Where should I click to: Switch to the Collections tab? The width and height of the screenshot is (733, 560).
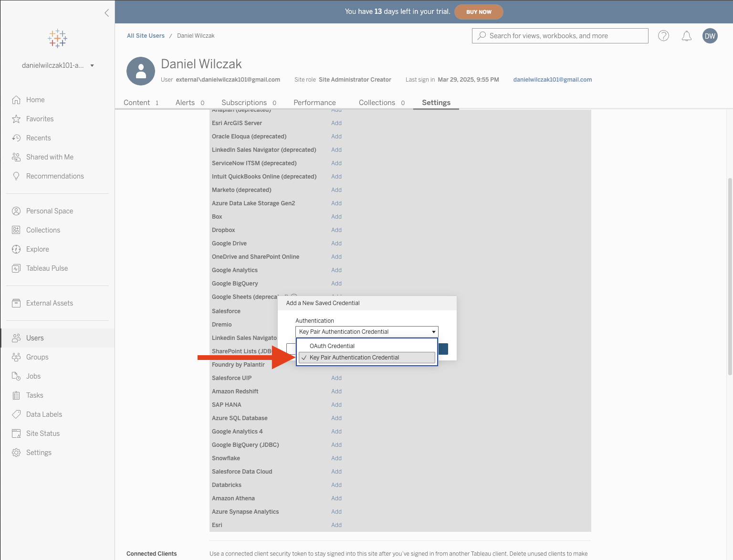point(382,103)
